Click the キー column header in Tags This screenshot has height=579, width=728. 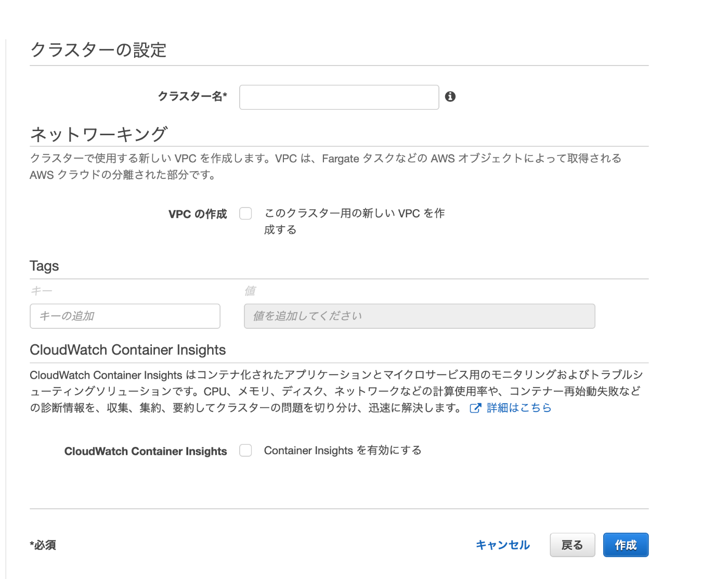tap(42, 290)
